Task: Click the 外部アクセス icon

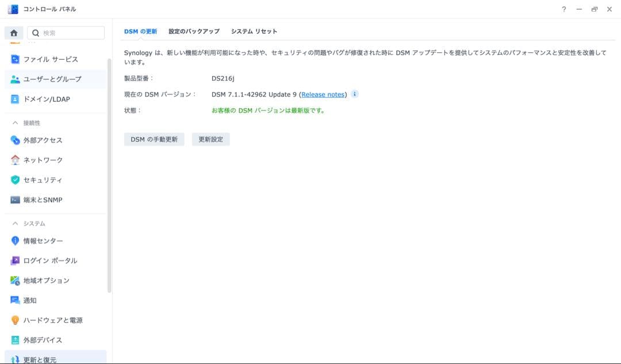Action: point(15,140)
